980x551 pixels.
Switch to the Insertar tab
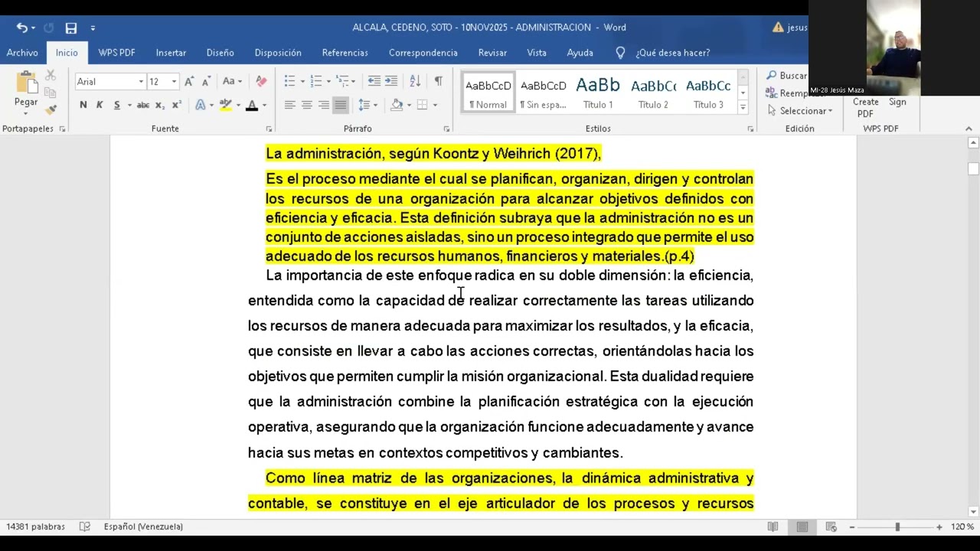point(171,53)
